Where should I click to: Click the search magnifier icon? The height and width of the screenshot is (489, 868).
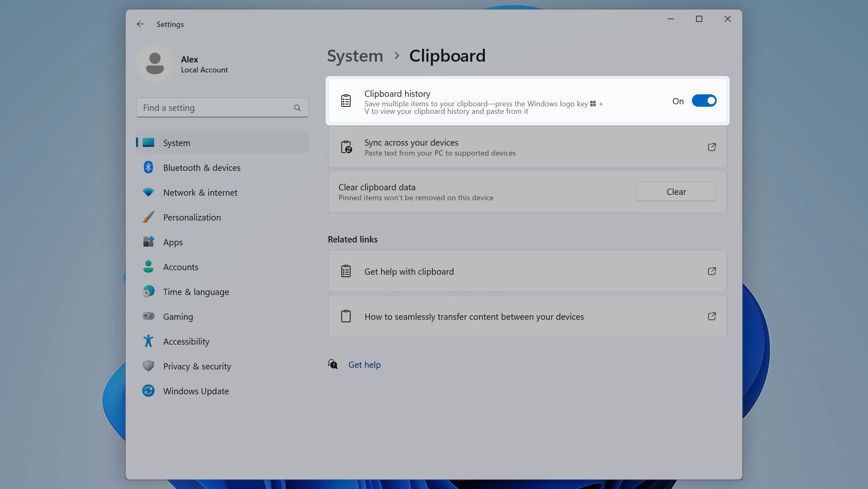click(297, 108)
